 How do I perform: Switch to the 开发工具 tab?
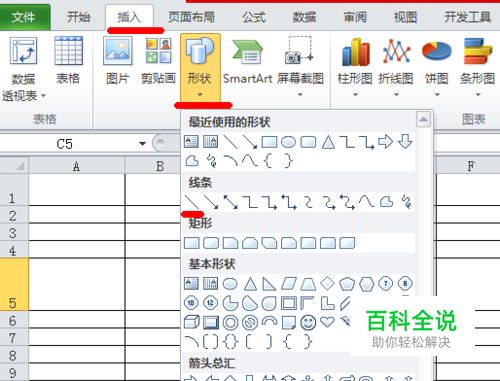coord(467,17)
